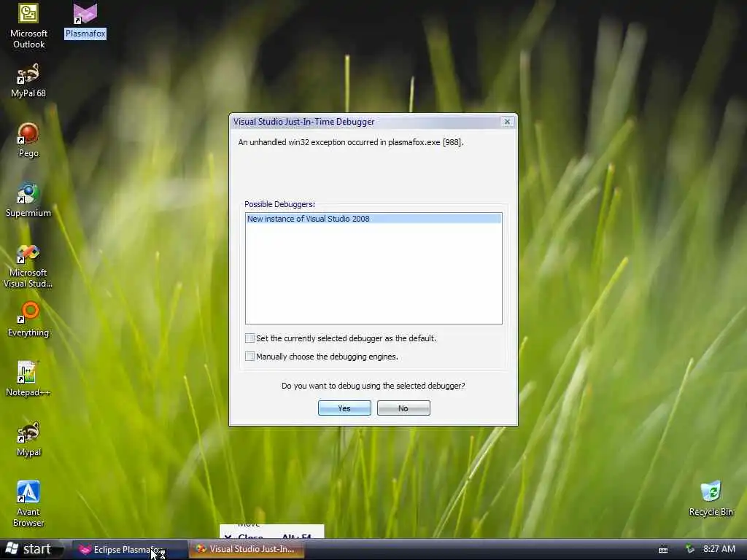The width and height of the screenshot is (747, 560).
Task: Select the MyPal 68 desktop icon
Action: coord(28,81)
